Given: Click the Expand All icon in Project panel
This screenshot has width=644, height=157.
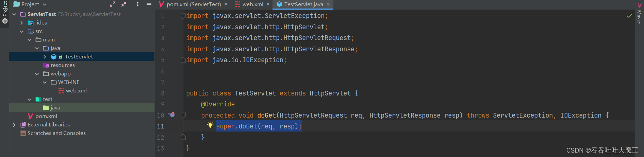Looking at the screenshot, I should pos(113,4).
